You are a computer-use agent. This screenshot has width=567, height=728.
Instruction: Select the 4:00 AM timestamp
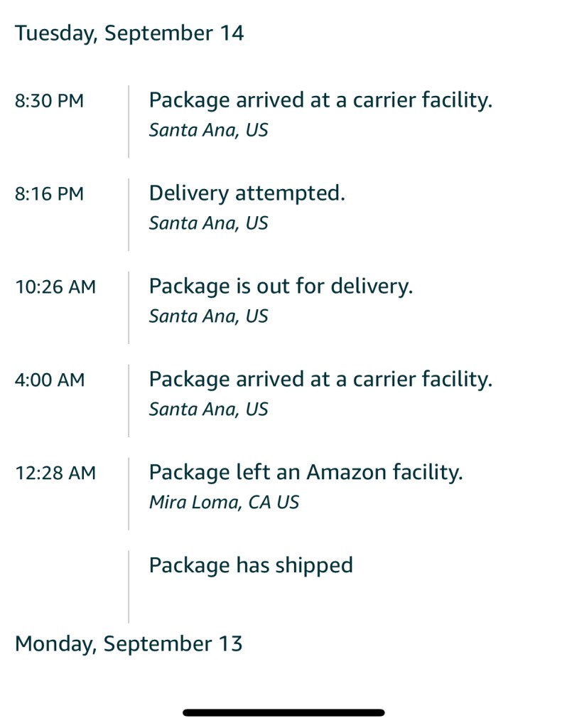49,380
